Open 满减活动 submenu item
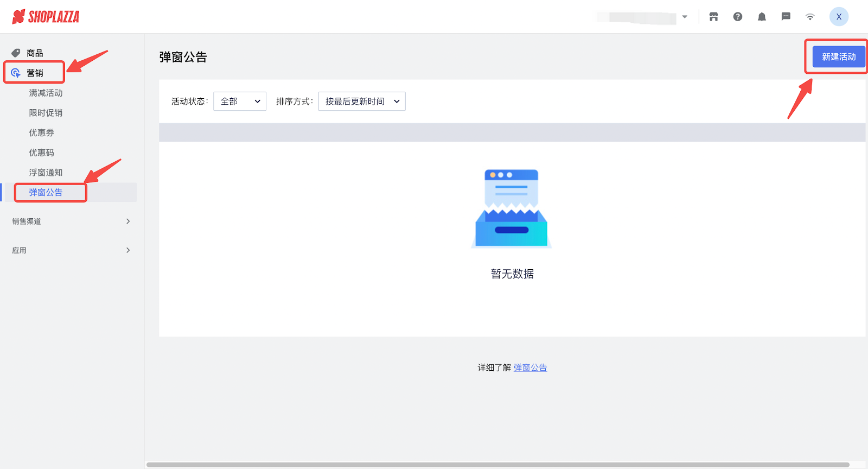This screenshot has width=868, height=469. pyautogui.click(x=46, y=93)
